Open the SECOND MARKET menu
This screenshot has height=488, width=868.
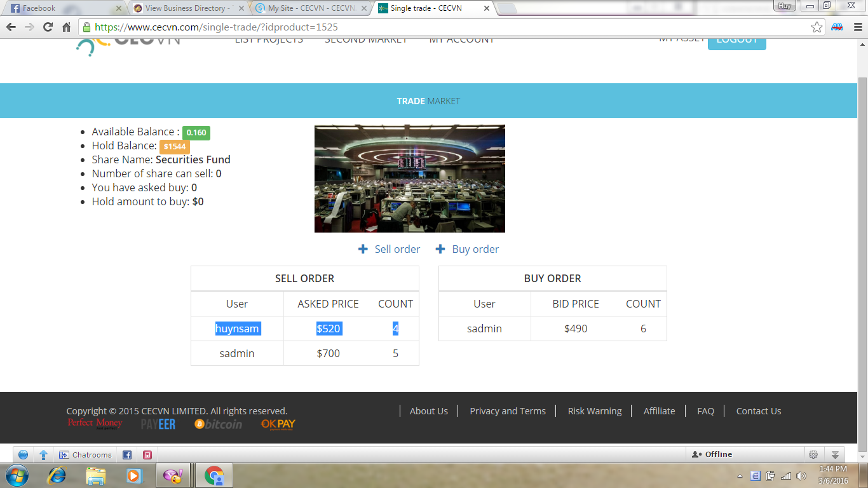[x=366, y=41]
